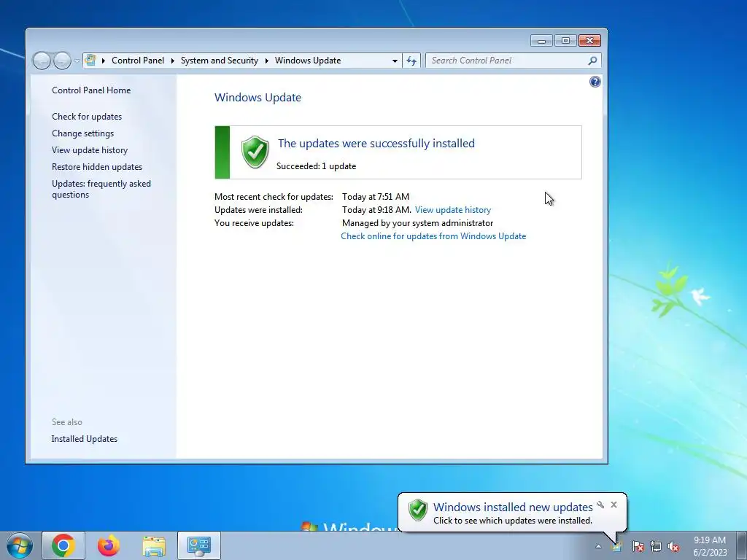Minimize the Windows Update window
The width and height of the screenshot is (747, 560).
tap(541, 41)
